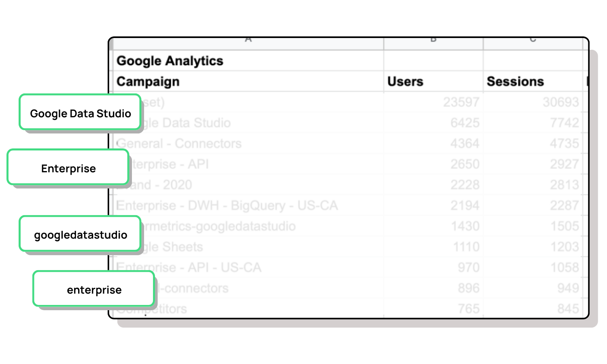Select the lowercase "enterprise" tag
Image resolution: width=607 pixels, height=364 pixels.
94,290
